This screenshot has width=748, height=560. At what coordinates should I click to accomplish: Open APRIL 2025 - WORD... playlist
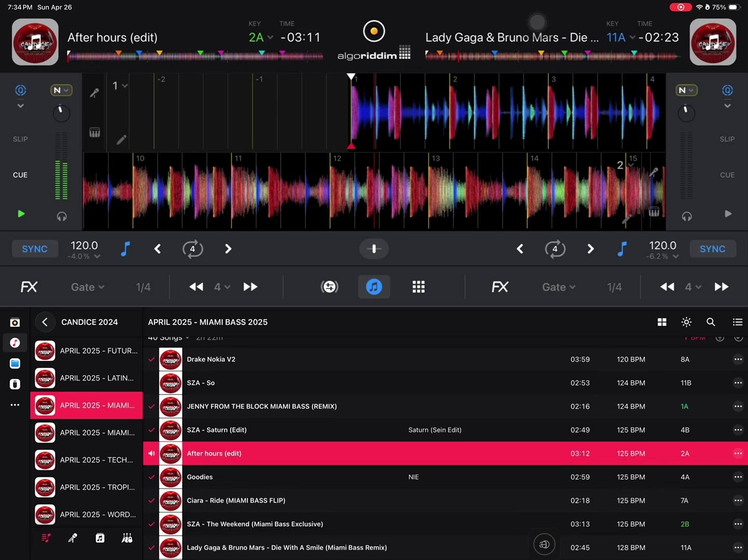[x=87, y=514]
